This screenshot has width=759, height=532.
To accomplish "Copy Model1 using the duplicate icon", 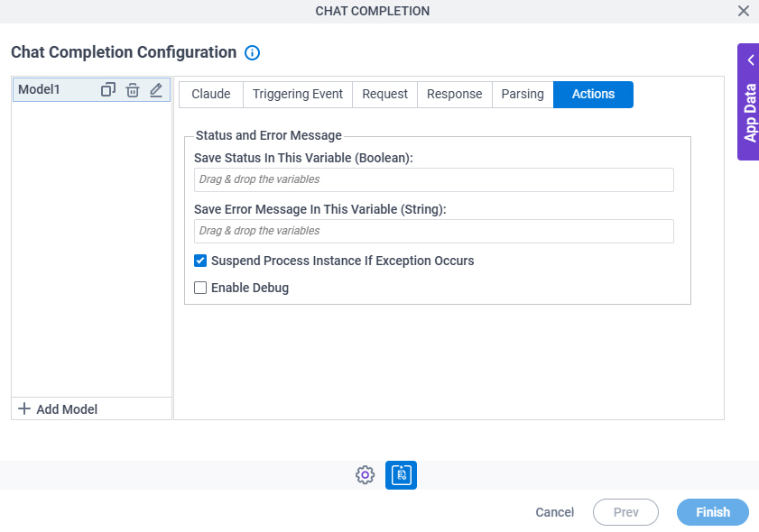I will (108, 90).
